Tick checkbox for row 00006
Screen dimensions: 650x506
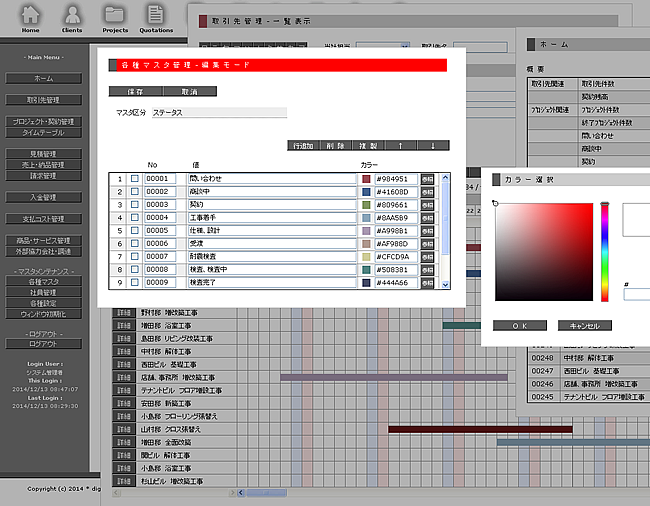click(x=135, y=243)
